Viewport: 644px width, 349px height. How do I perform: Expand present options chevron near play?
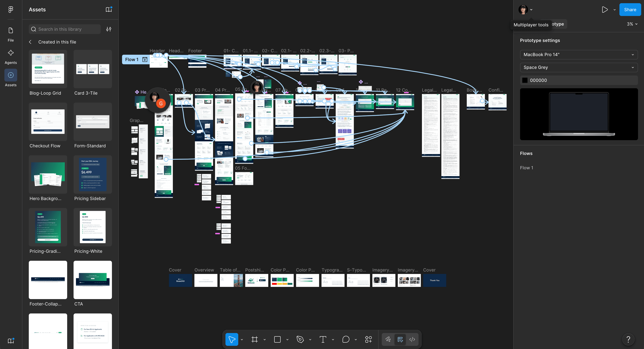pos(614,10)
